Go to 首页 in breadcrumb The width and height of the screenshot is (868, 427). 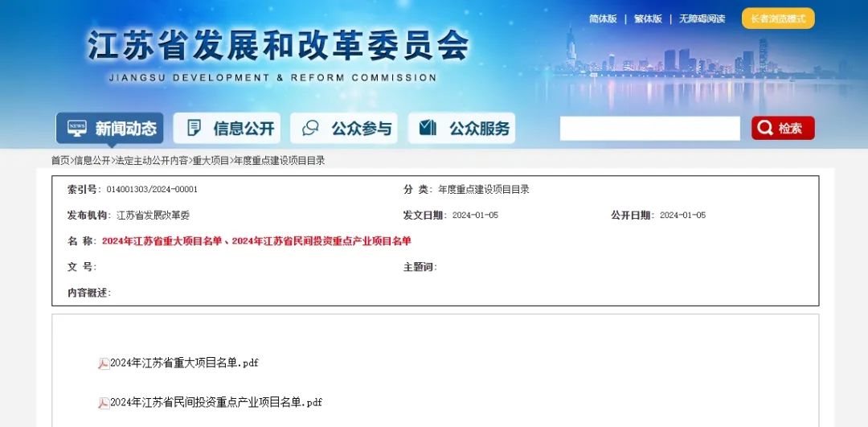60,161
